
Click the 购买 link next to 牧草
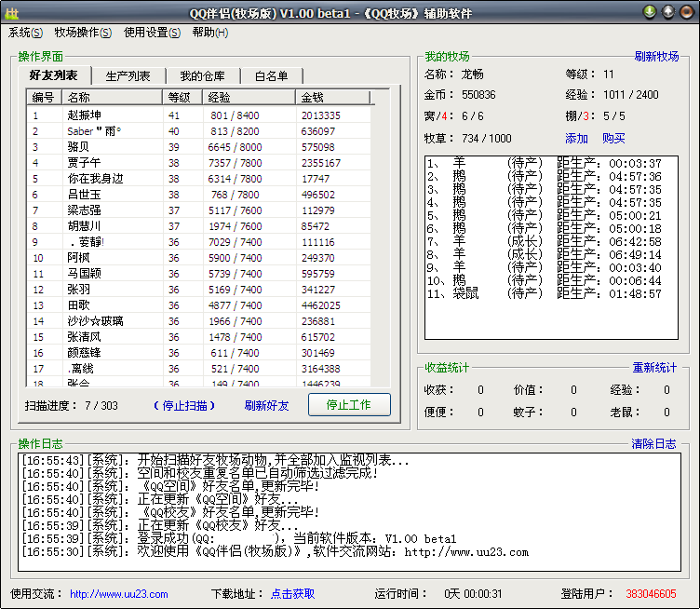click(x=613, y=139)
